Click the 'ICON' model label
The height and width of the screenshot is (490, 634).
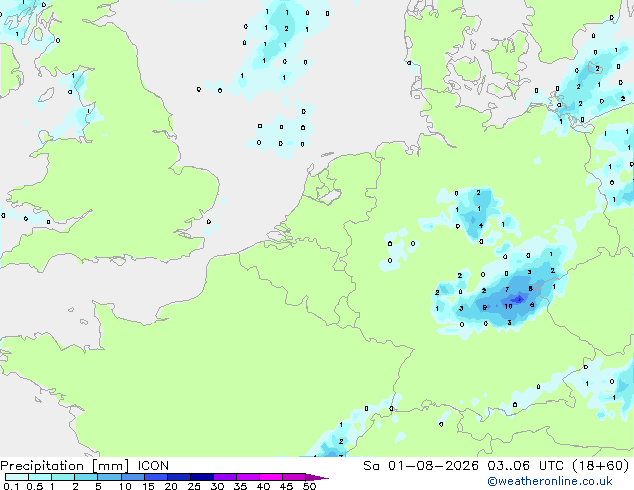point(153,466)
